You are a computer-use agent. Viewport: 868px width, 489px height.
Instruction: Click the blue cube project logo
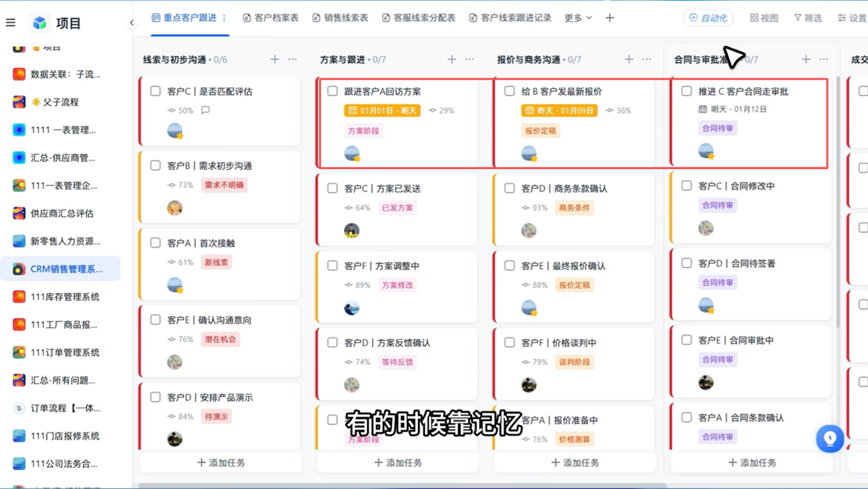[x=40, y=23]
